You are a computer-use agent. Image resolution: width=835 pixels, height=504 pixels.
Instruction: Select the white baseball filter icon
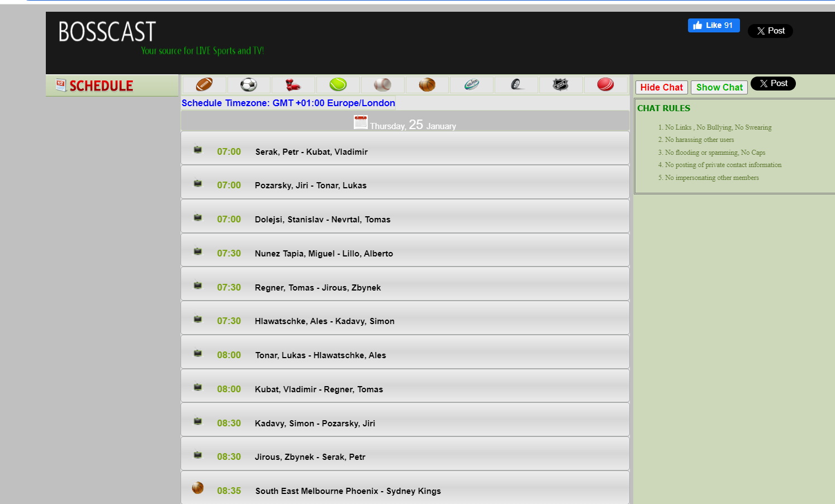coord(382,85)
